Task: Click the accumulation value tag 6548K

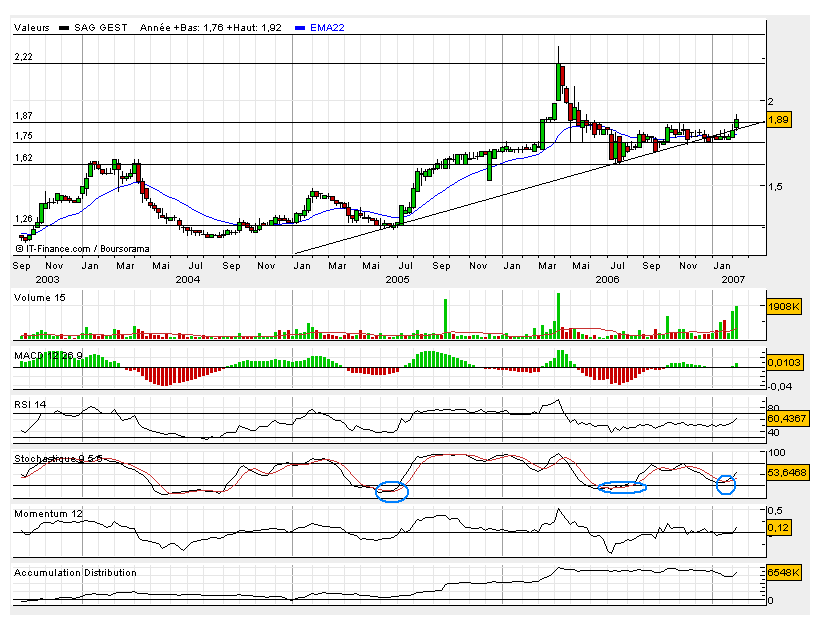Action: click(x=783, y=573)
